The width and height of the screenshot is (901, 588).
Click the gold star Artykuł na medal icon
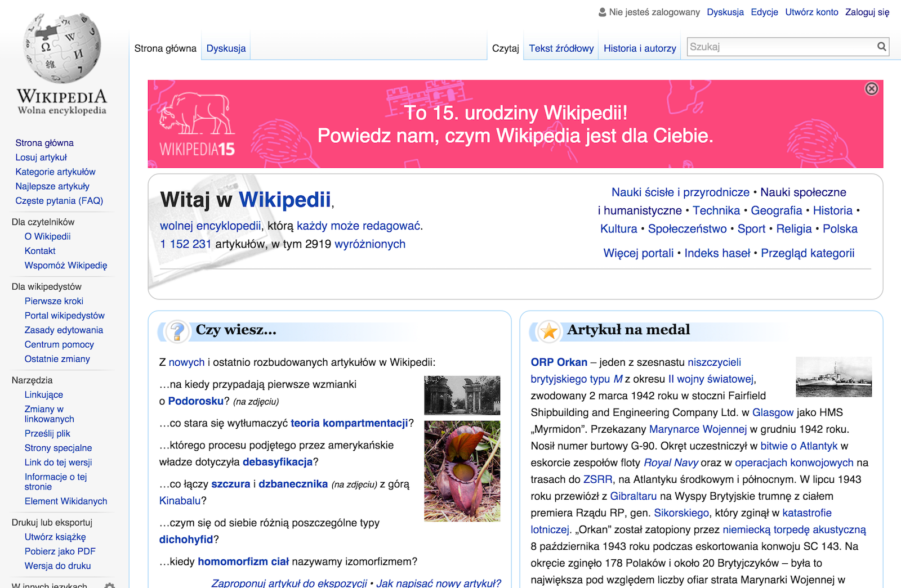549,331
